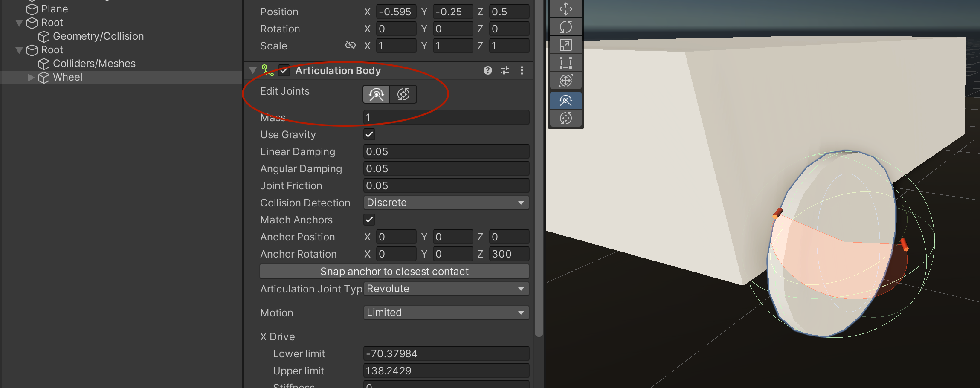Image resolution: width=980 pixels, height=388 pixels.
Task: Expand the Wheel object in hierarchy
Action: tap(31, 78)
